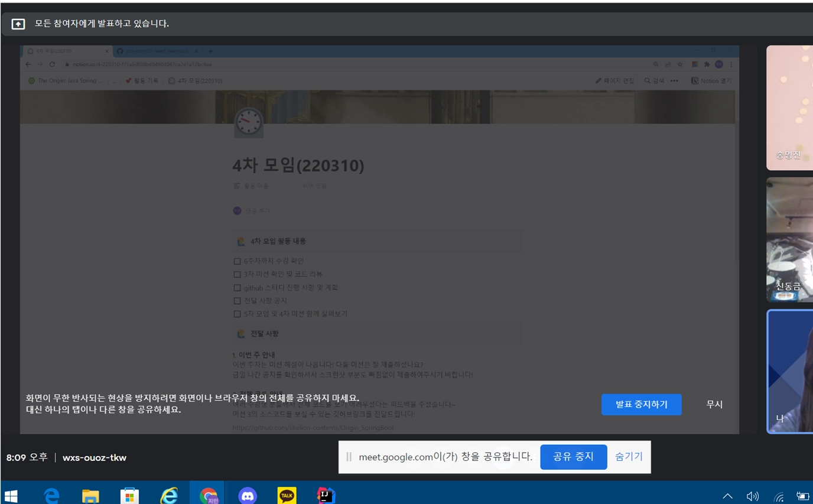Open File Explorer from the taskbar
This screenshot has width=813, height=504.
(90, 495)
